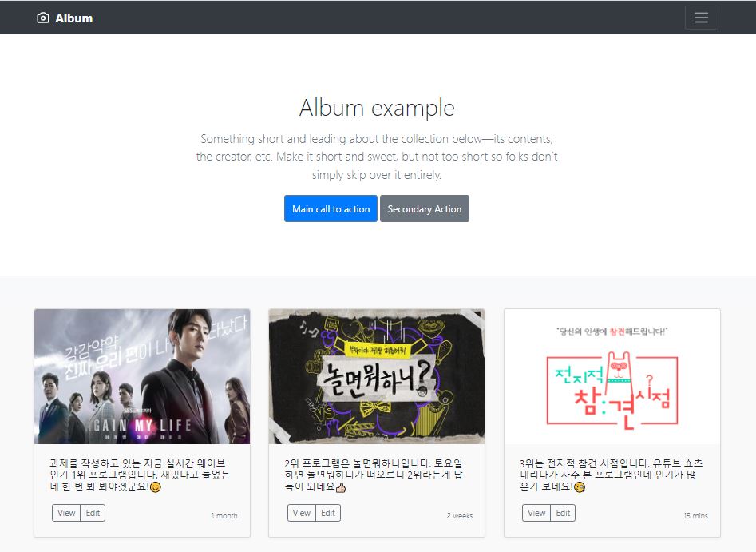Click Edit on the 전지적 참견 시점 card
This screenshot has width=756, height=552.
click(x=563, y=513)
